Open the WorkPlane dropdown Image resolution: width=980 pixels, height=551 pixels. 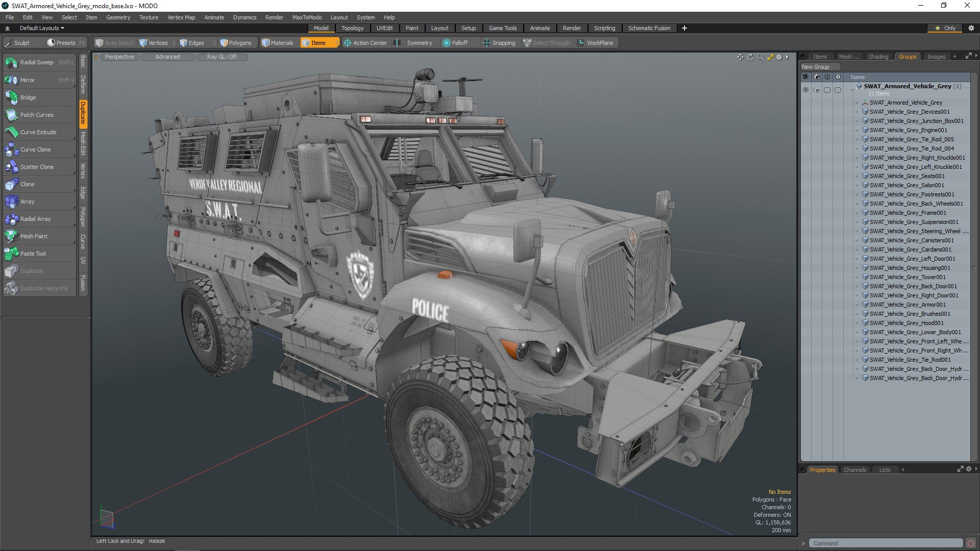pyautogui.click(x=596, y=43)
